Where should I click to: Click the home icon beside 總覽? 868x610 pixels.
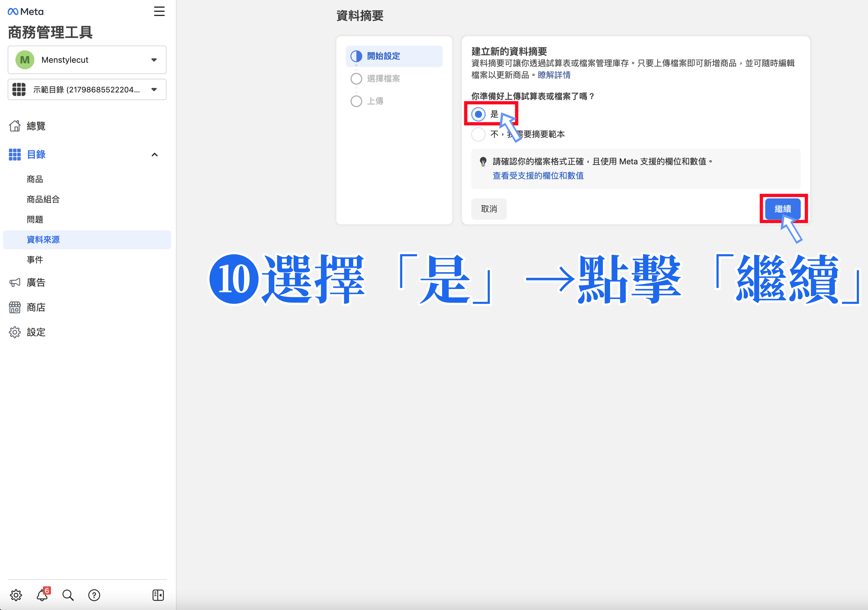(x=15, y=126)
